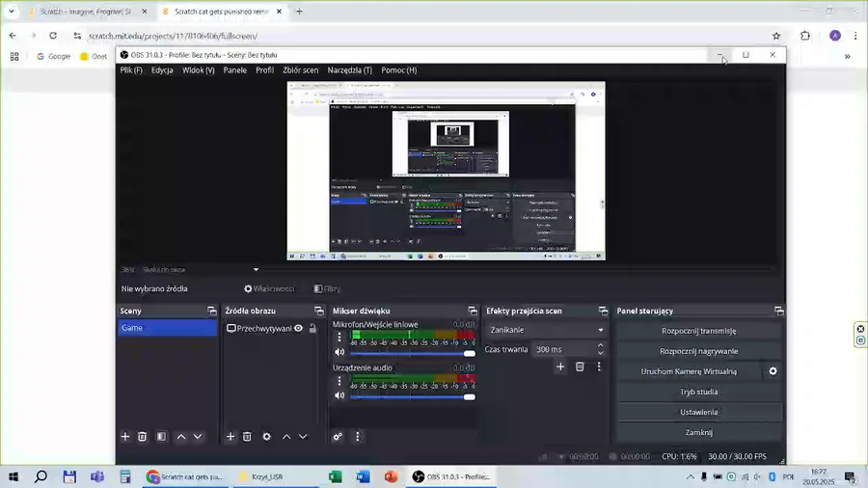This screenshot has width=868, height=488.
Task: Open Windows Start button
Action: tap(14, 476)
